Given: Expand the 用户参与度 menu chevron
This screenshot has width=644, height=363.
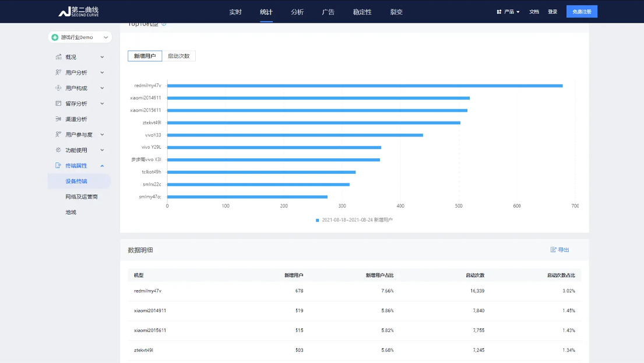Looking at the screenshot, I should (102, 135).
